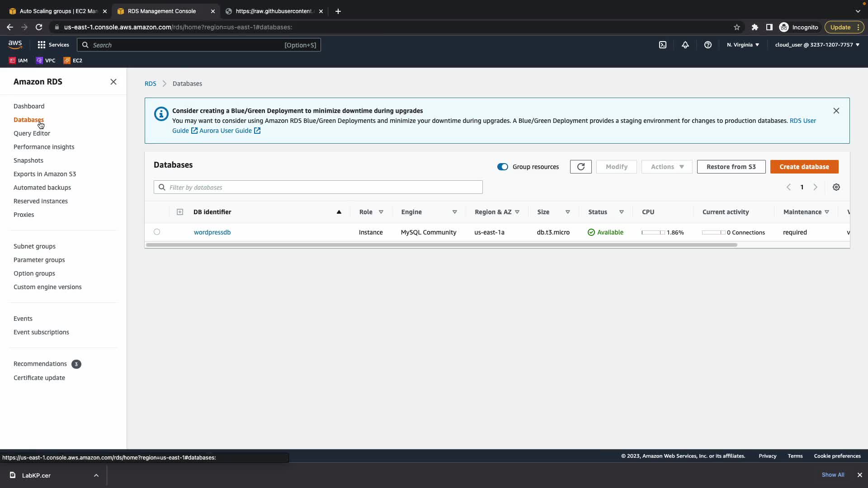868x488 pixels.
Task: Click the EC2 bookmark shortcut
Action: (x=73, y=60)
